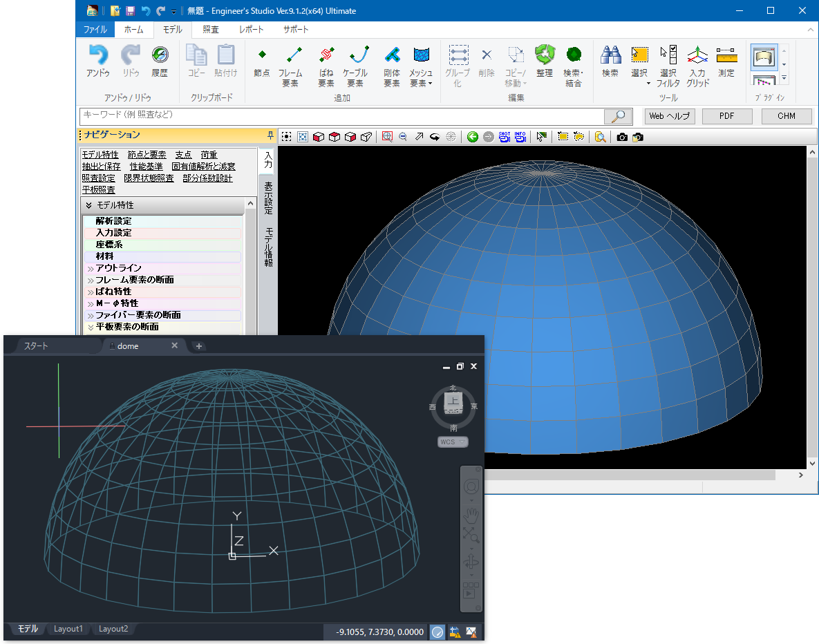819x644 pixels.
Task: Pin the Navigation panel
Action: pos(270,135)
